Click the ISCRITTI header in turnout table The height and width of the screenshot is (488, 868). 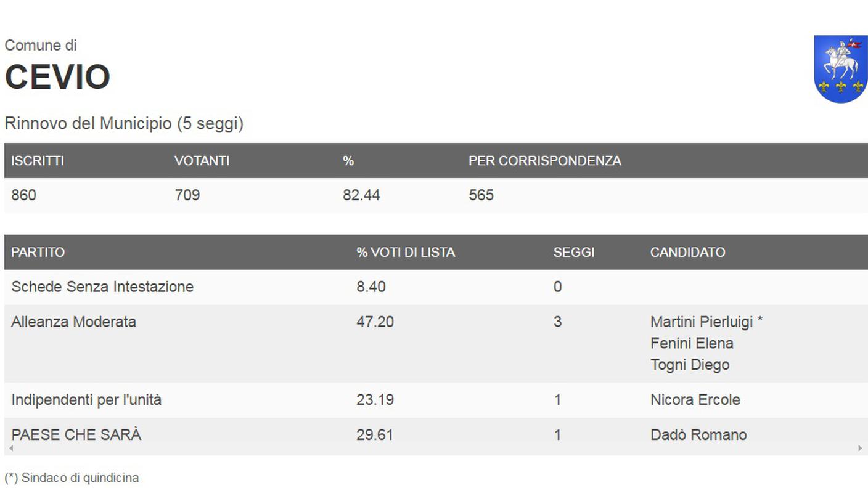tap(38, 161)
